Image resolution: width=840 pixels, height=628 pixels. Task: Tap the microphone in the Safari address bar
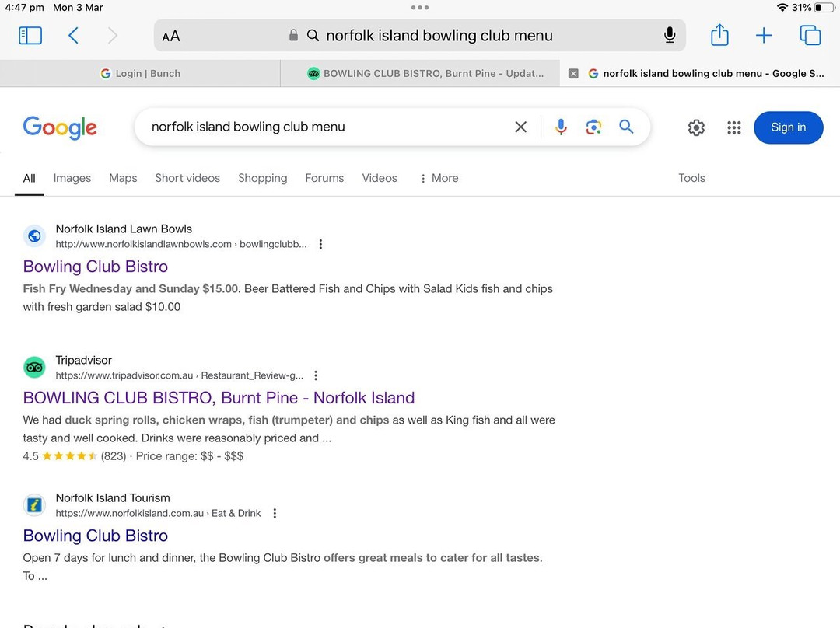pyautogui.click(x=669, y=35)
